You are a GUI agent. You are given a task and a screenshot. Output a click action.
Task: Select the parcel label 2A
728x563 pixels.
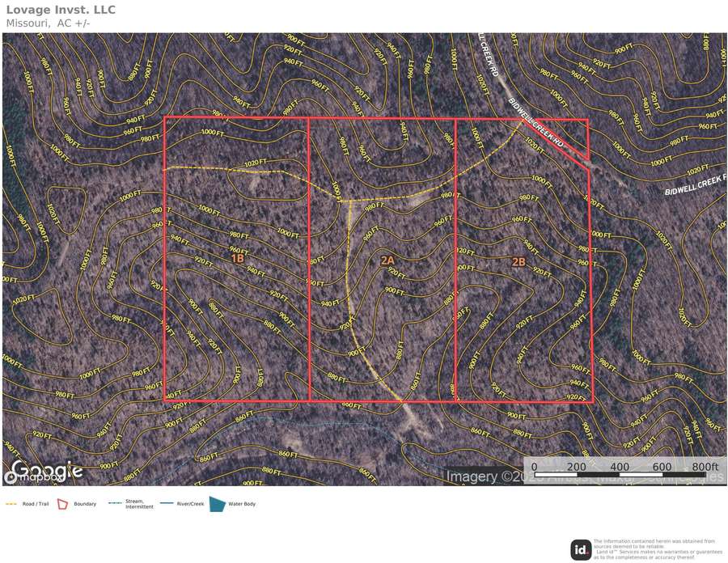[x=387, y=260]
